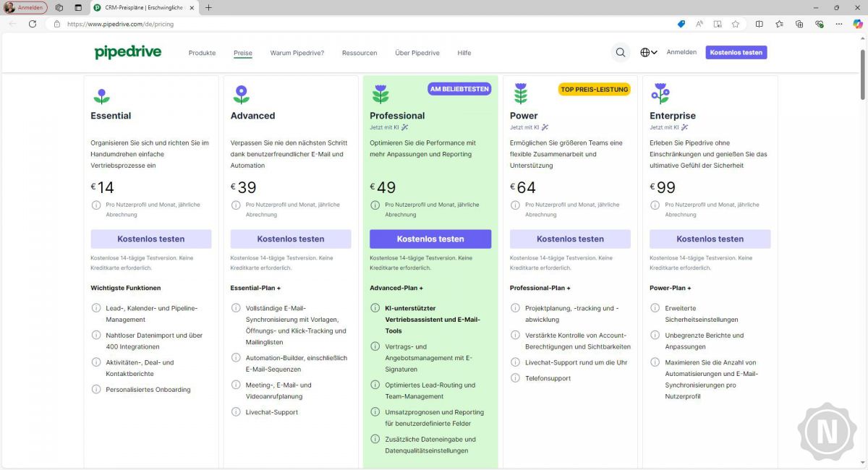Click the address bar URL field

[x=362, y=24]
